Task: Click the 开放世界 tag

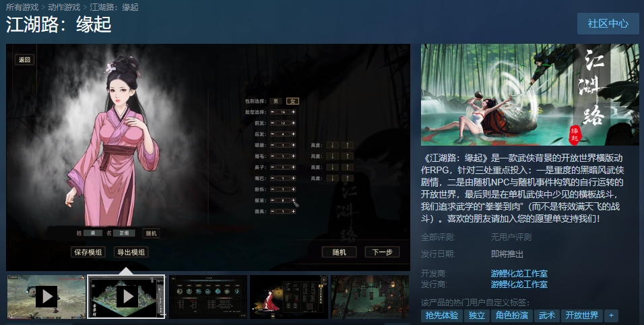Action: 581,316
